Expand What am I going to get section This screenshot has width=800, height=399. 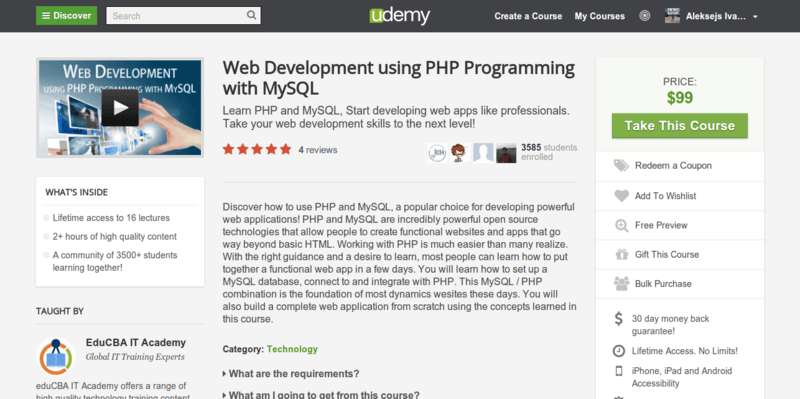tap(321, 395)
